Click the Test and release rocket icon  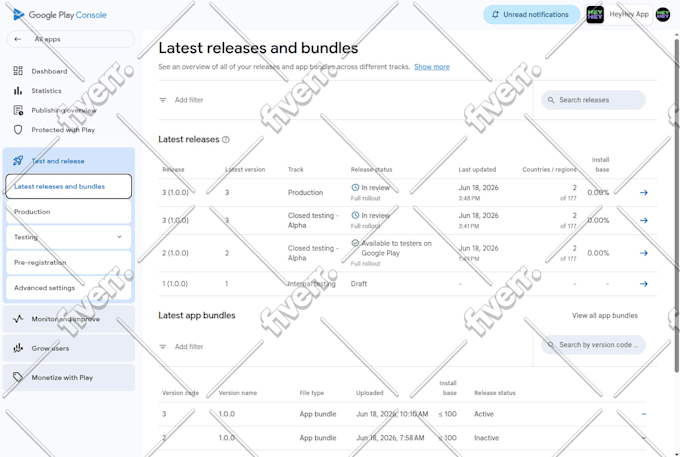[18, 160]
